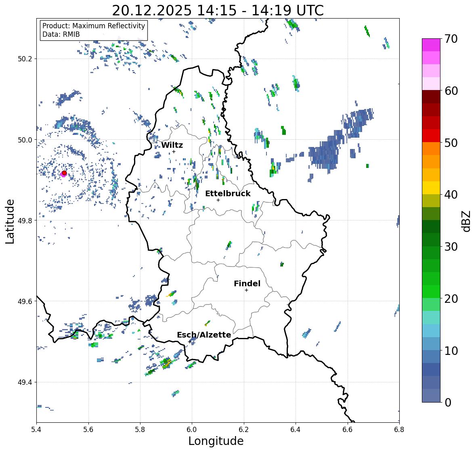Click the 6.2 longitude tick label
This screenshot has width=476, height=451.
click(x=244, y=430)
